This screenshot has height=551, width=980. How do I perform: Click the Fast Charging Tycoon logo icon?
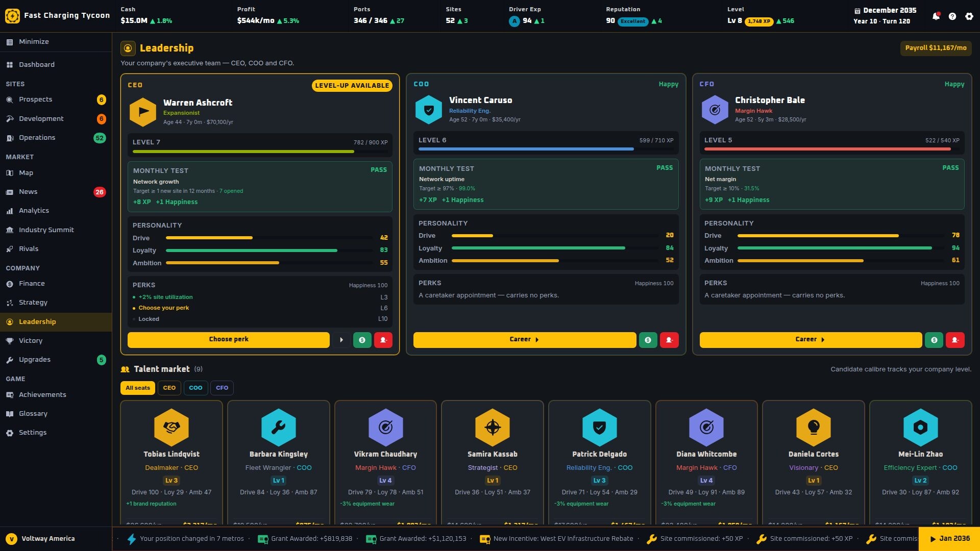coord(12,16)
